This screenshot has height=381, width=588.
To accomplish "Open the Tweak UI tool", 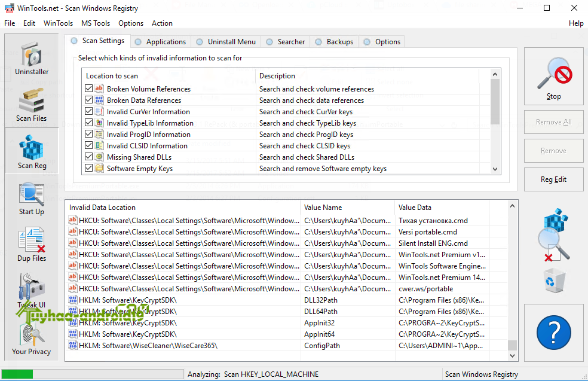I will 32,291.
